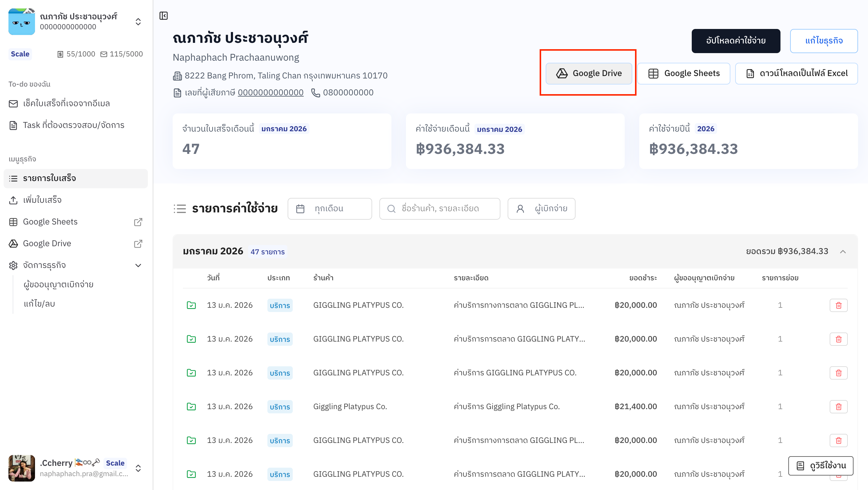Open the business switcher chevrons at top
868x490 pixels.
[x=138, y=22]
